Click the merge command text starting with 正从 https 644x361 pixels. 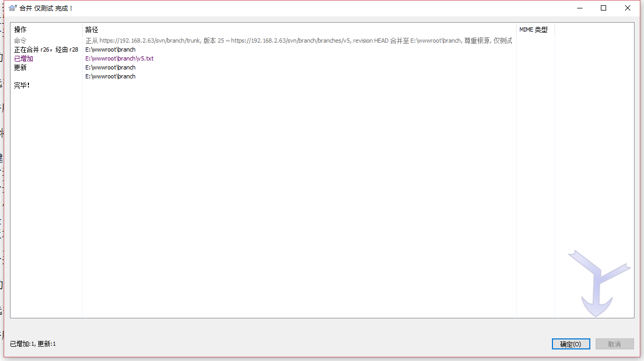(x=299, y=41)
